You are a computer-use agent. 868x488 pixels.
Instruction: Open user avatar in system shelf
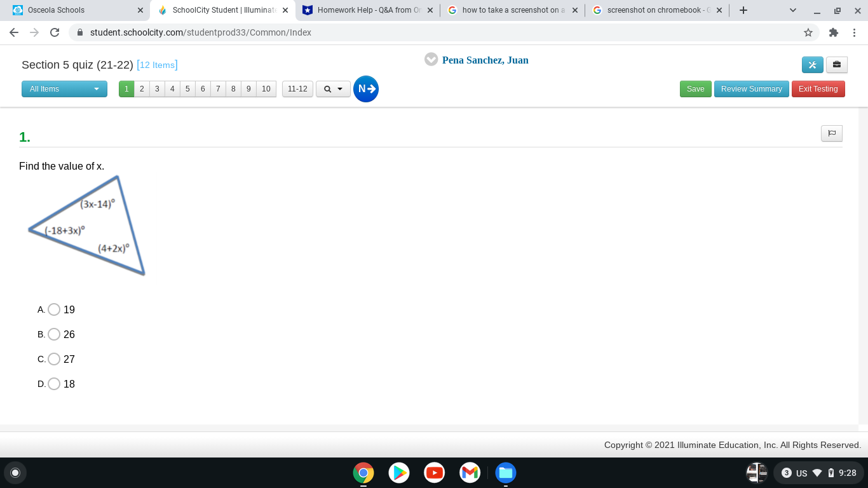click(x=757, y=473)
